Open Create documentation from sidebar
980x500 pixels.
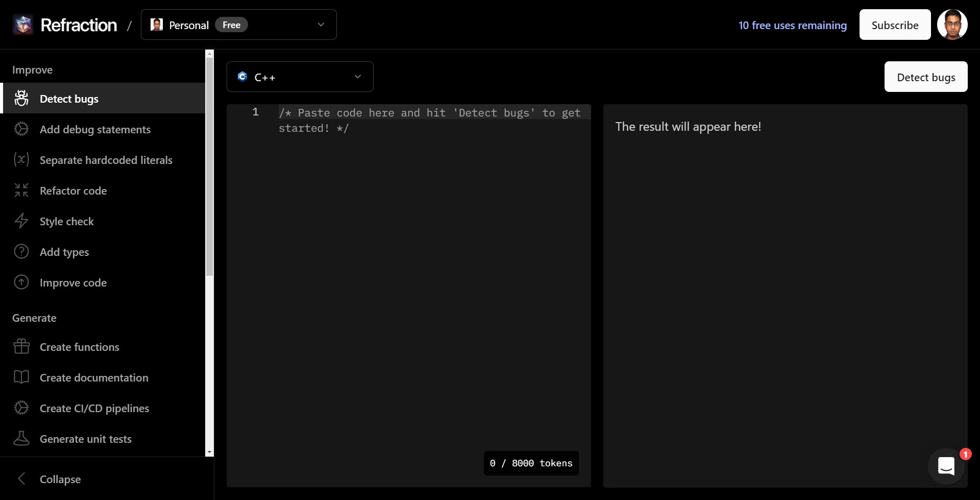pyautogui.click(x=94, y=377)
